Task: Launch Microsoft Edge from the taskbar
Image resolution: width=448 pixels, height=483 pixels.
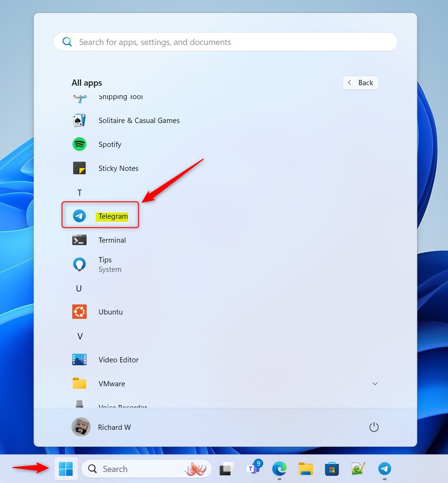Action: tap(279, 469)
